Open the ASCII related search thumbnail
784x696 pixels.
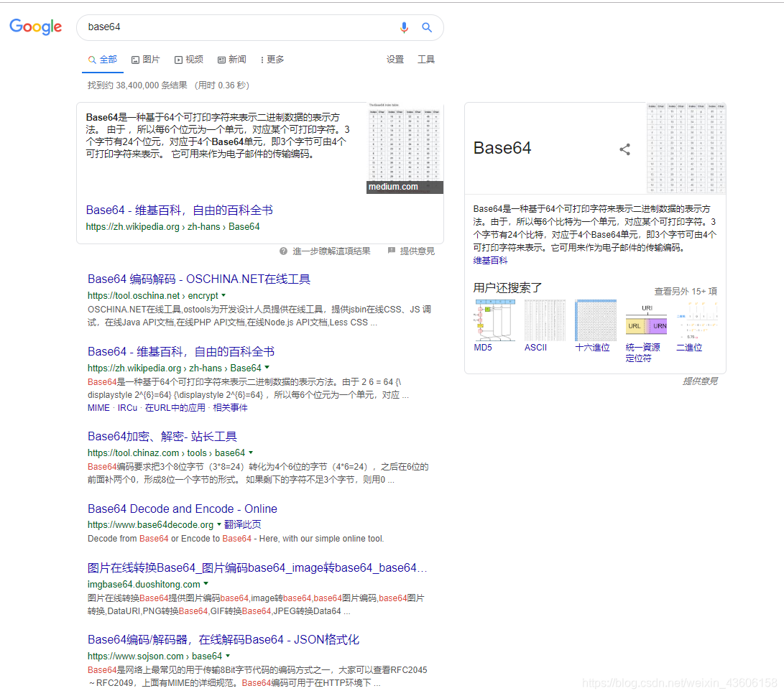tap(545, 320)
